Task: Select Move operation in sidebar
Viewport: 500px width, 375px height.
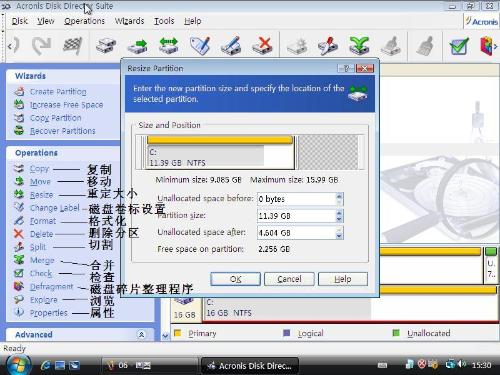Action: point(40,182)
